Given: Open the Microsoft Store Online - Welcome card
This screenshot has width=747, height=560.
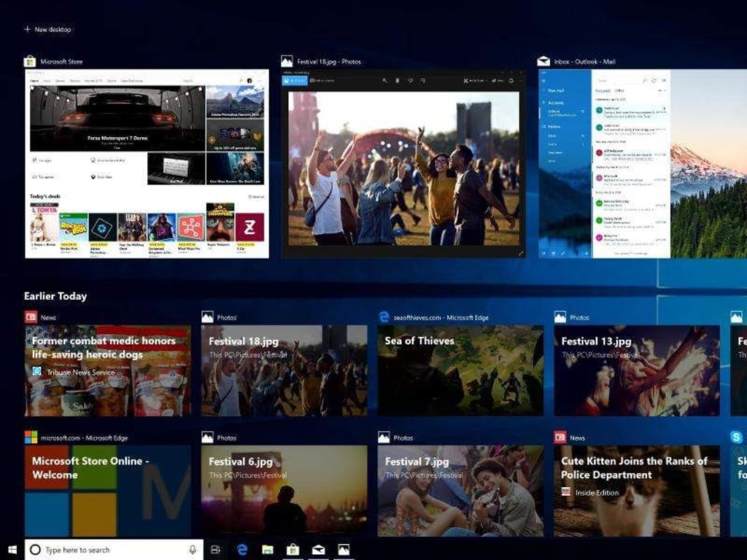Looking at the screenshot, I should (x=108, y=491).
